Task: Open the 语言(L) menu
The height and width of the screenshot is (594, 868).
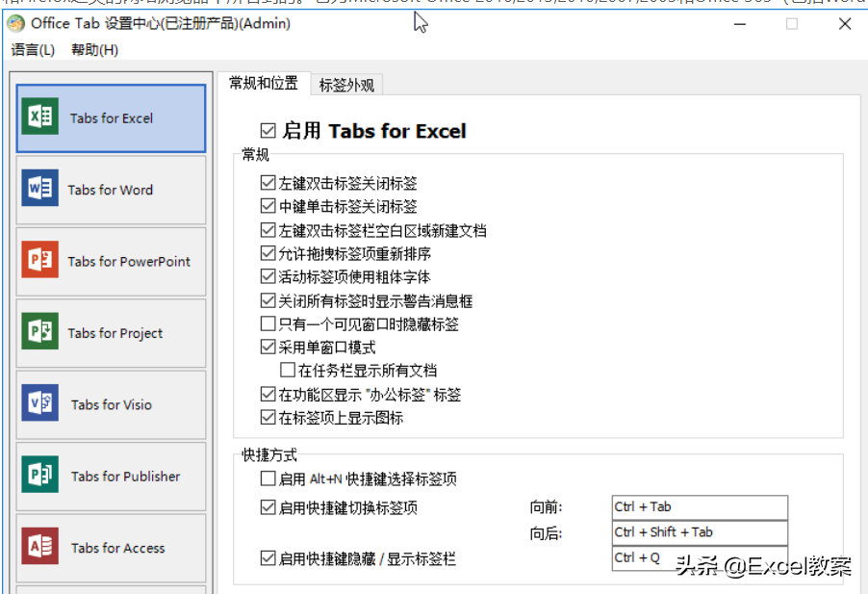Action: pos(33,50)
